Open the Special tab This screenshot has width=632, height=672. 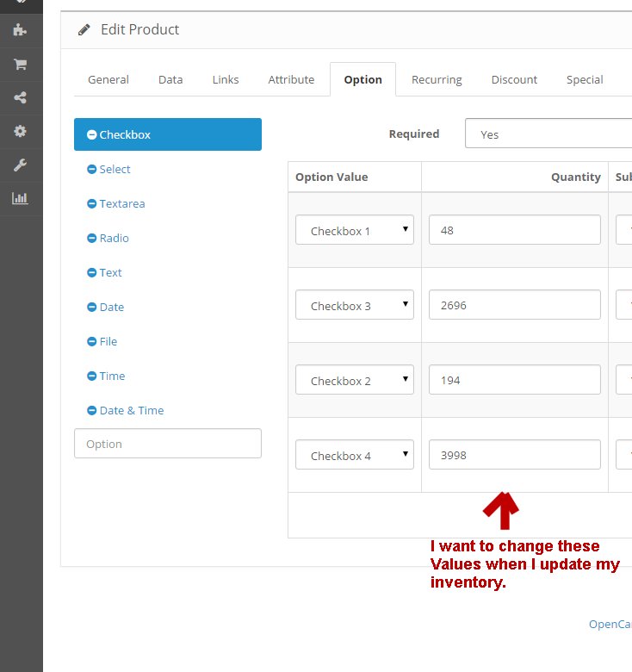point(585,80)
